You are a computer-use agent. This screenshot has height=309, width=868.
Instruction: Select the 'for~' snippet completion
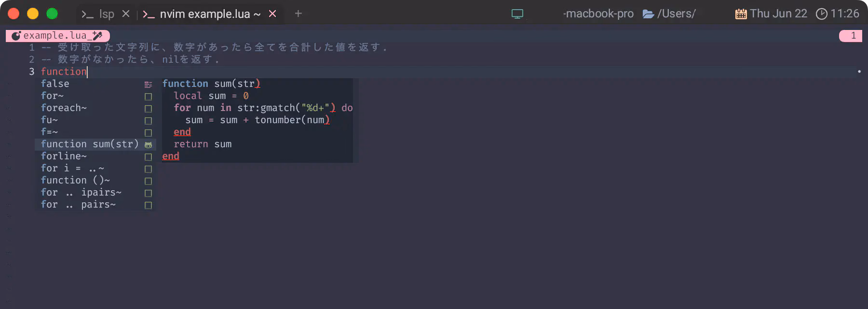[95, 96]
